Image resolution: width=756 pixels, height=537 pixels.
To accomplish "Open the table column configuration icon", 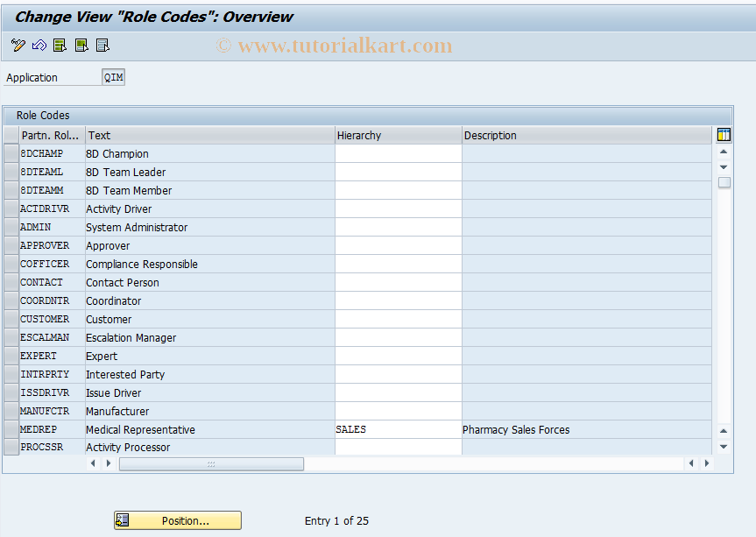I will [x=722, y=134].
